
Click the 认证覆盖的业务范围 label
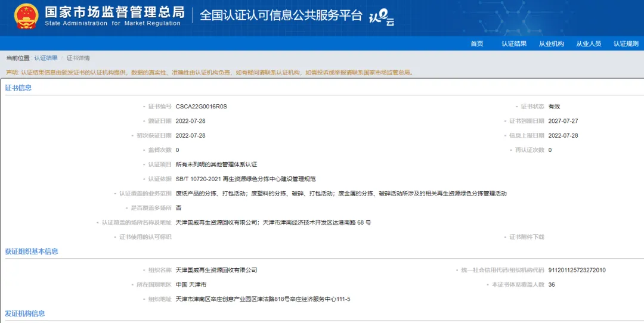tap(145, 194)
